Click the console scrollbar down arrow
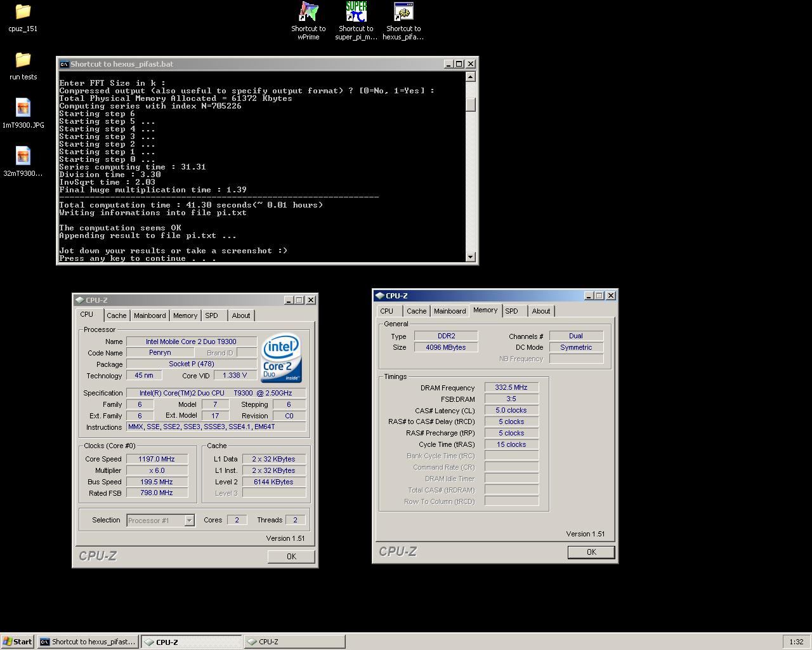The image size is (812, 650). 470,257
